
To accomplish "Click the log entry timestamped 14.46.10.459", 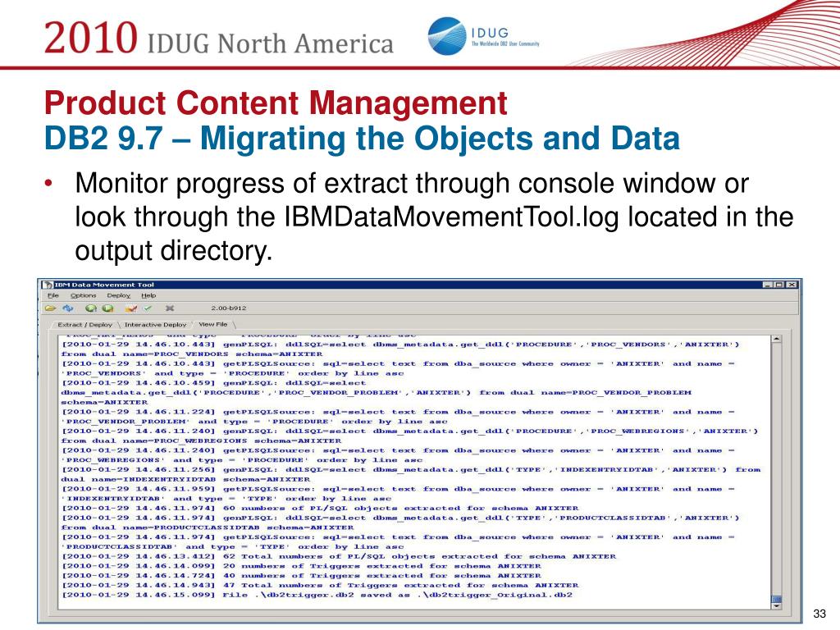I will coord(376,393).
